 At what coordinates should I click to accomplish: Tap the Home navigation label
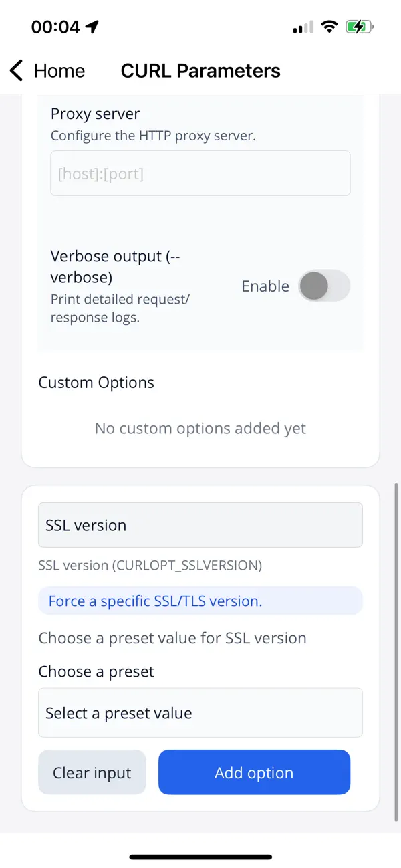click(59, 70)
